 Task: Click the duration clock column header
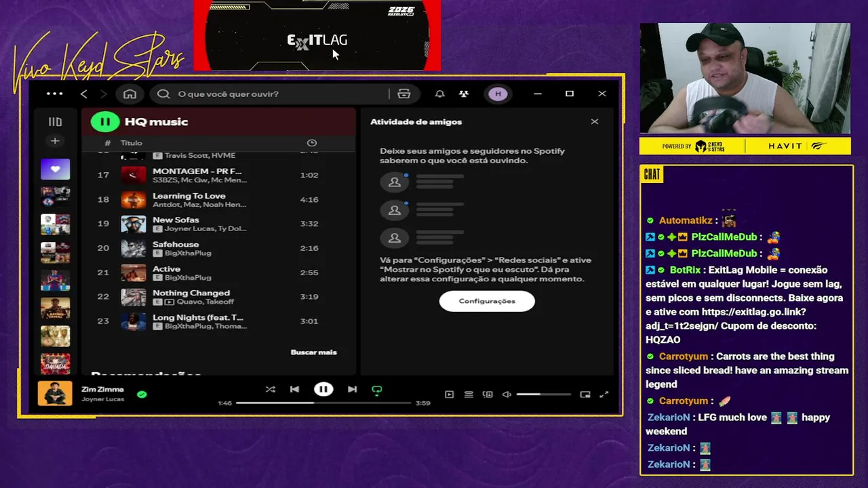(312, 143)
